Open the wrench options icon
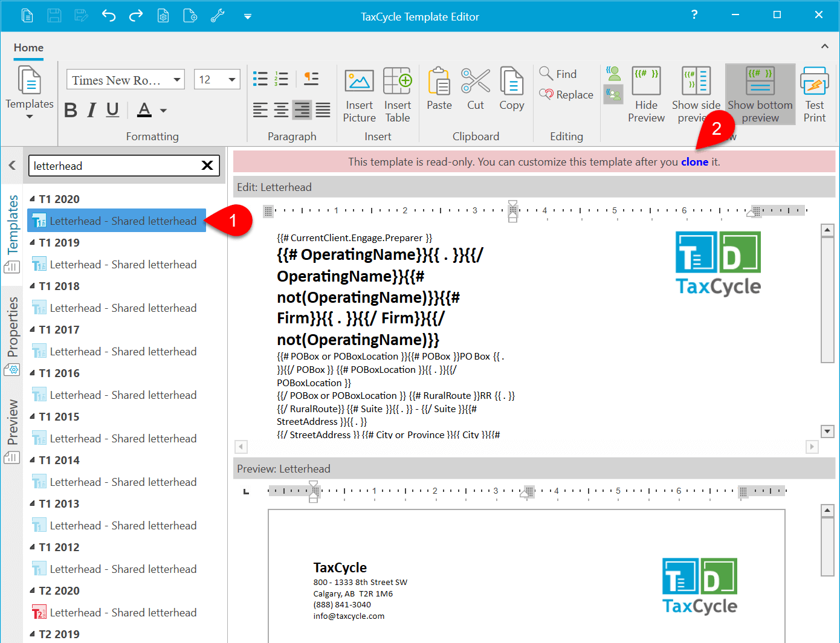The height and width of the screenshot is (643, 840). (218, 16)
